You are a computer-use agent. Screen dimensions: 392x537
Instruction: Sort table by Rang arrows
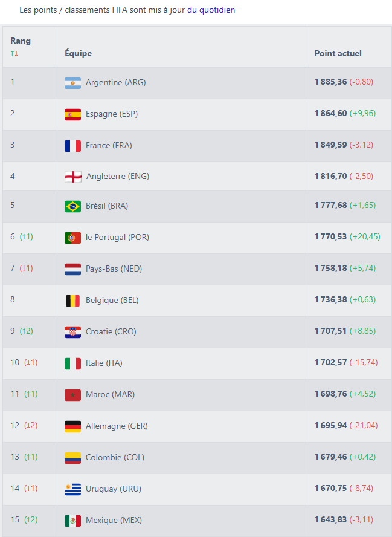click(x=14, y=54)
